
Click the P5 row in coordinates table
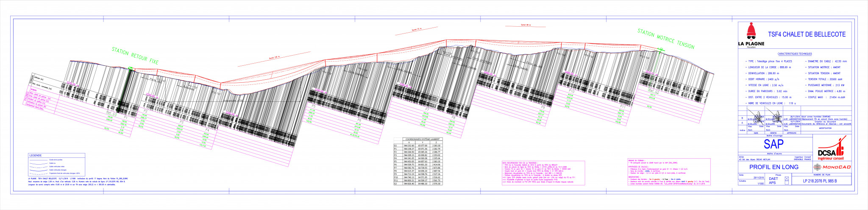pyautogui.click(x=418, y=161)
